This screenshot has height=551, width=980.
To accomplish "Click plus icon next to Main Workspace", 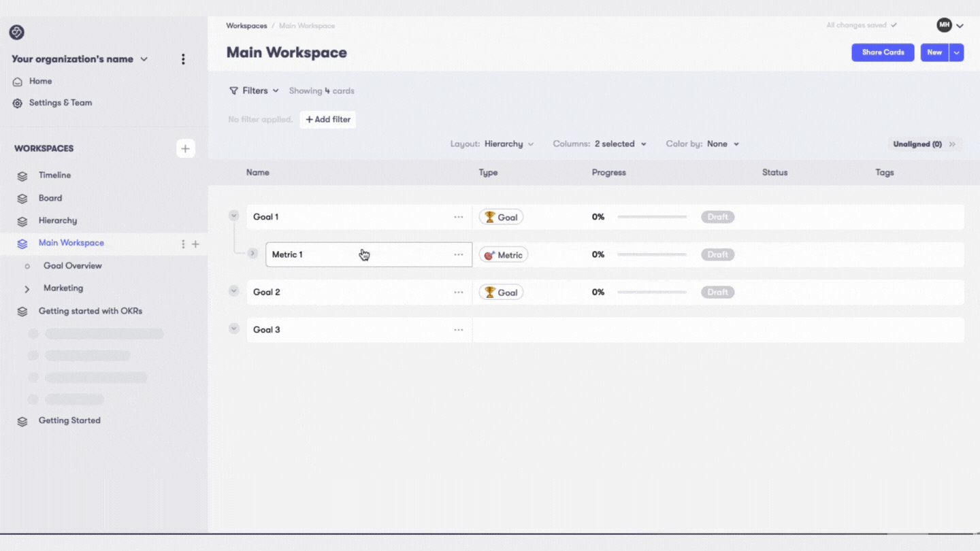I will 195,244.
